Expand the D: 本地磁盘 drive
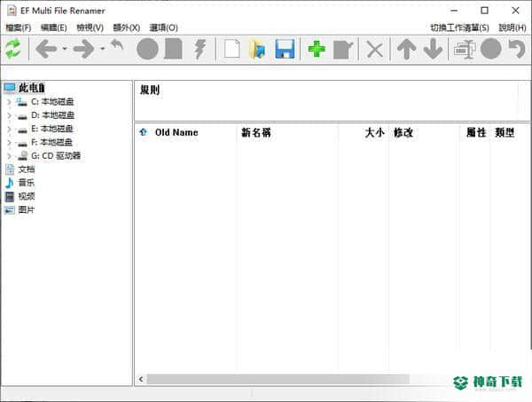The image size is (532, 402). click(x=9, y=115)
